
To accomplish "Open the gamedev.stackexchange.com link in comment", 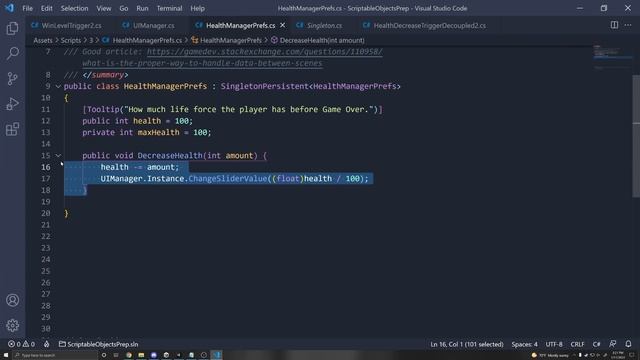I will (264, 52).
